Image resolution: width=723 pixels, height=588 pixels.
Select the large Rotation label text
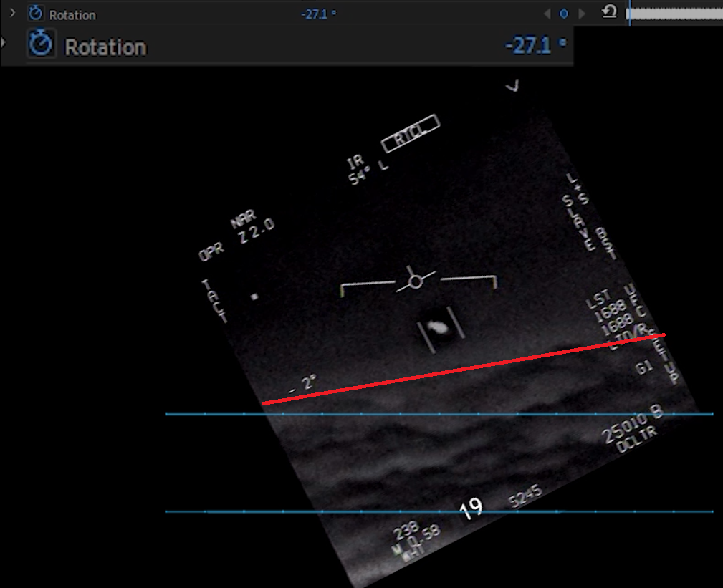tap(105, 47)
